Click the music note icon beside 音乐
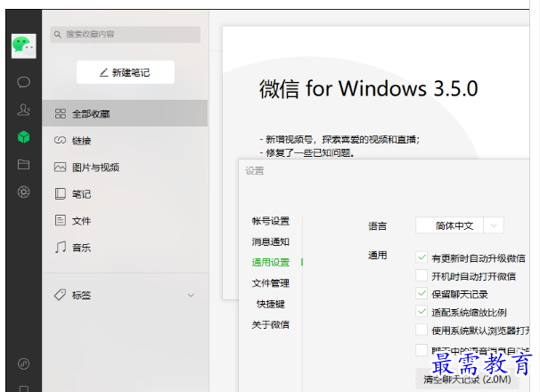The height and width of the screenshot is (392, 540). pyautogui.click(x=61, y=247)
